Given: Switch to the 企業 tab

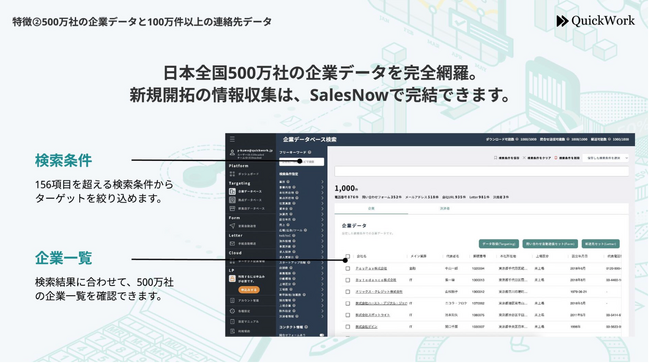Looking at the screenshot, I should [371, 209].
